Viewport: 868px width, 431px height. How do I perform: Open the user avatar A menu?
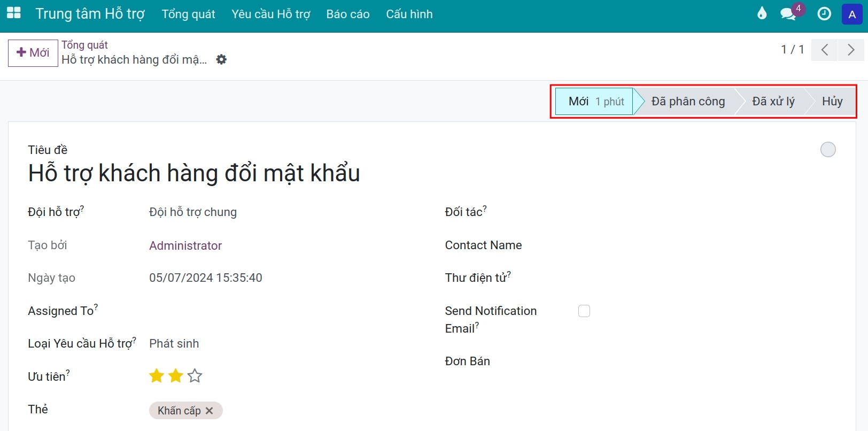coord(852,14)
